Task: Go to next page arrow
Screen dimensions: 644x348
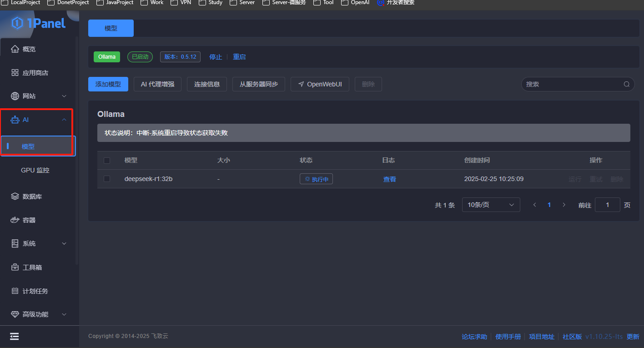Action: 564,205
